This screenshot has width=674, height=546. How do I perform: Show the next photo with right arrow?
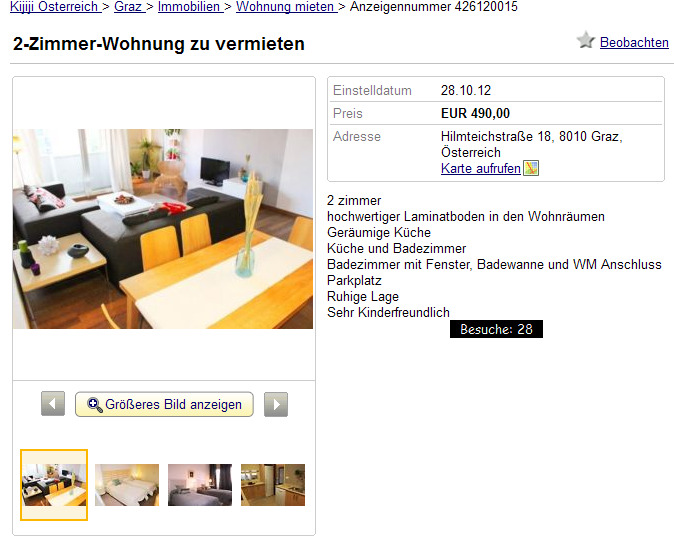pos(276,404)
